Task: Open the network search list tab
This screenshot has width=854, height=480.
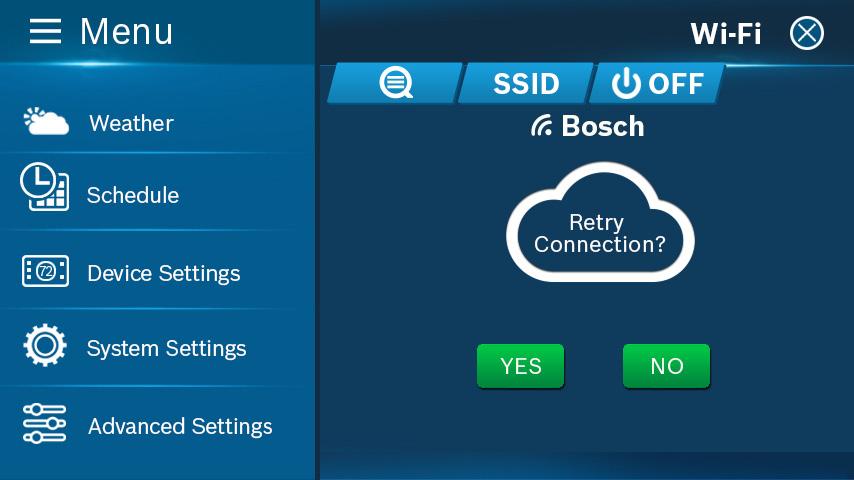Action: 395,83
